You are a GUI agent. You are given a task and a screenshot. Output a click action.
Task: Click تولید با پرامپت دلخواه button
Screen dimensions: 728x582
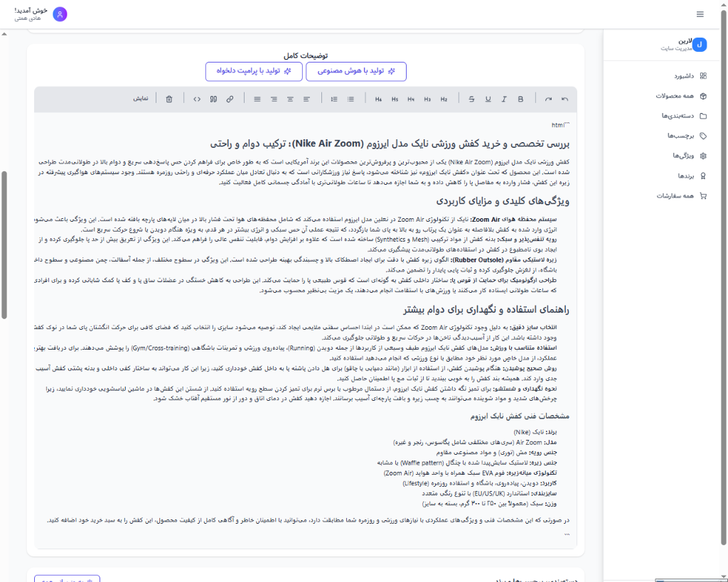254,72
